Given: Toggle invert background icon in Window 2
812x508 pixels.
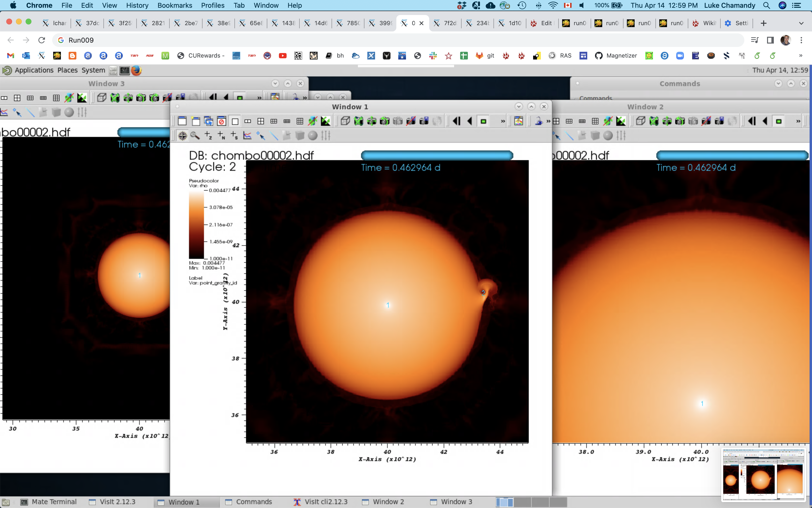Looking at the screenshot, I should (x=621, y=121).
